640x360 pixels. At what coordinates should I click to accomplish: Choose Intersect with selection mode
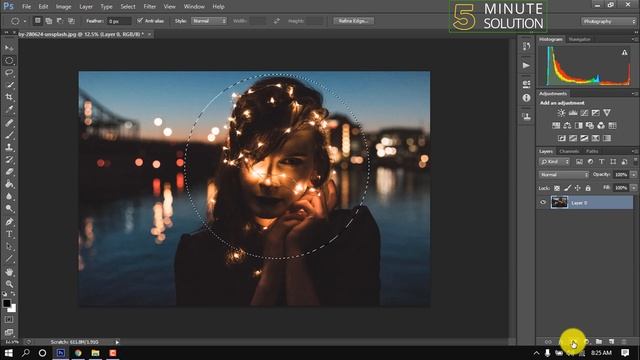pos(71,21)
